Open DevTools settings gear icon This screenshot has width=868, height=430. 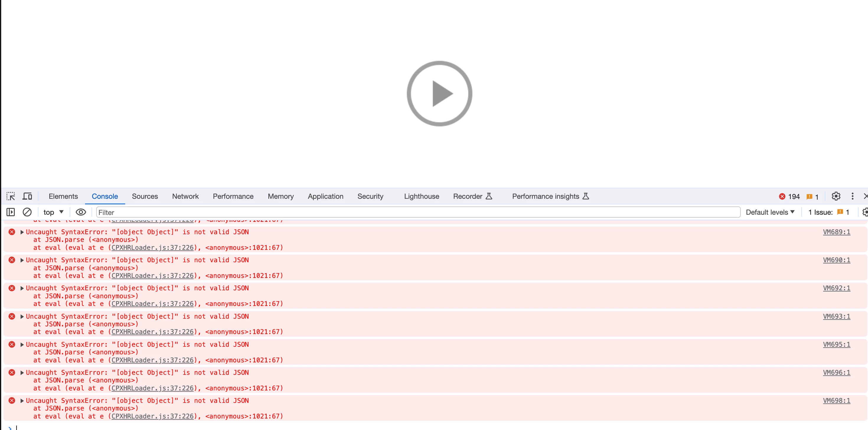click(836, 196)
